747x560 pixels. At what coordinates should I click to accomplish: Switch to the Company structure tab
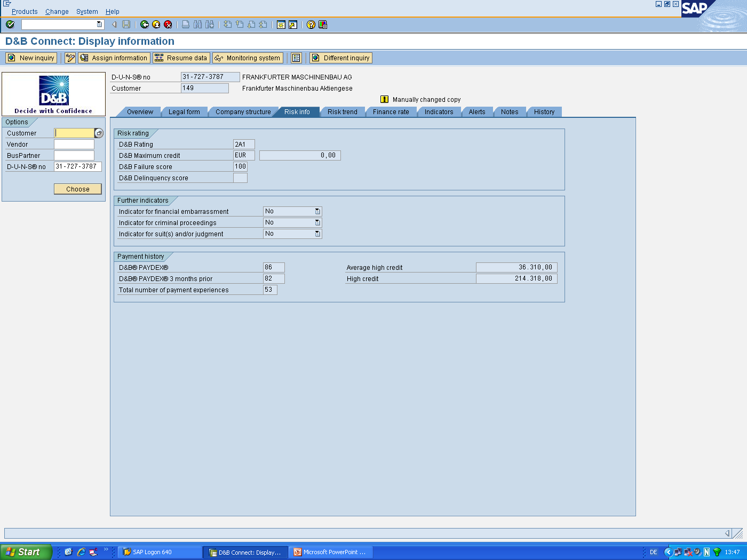pos(243,112)
